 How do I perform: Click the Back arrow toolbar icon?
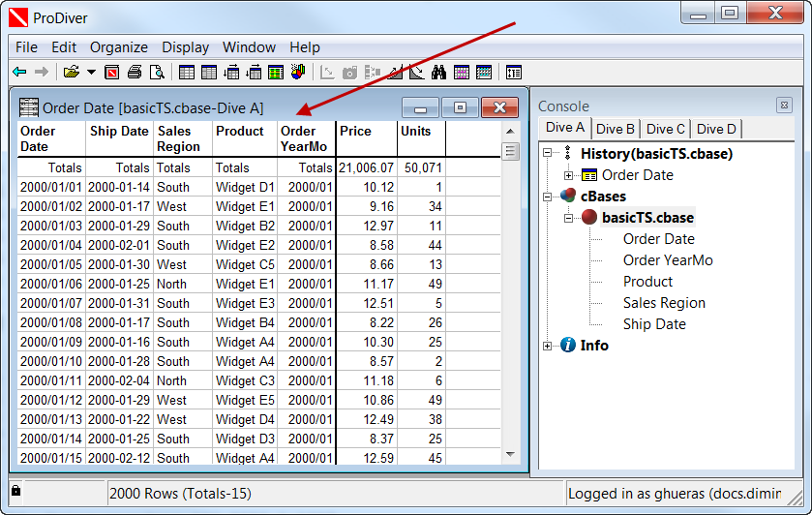pos(19,72)
